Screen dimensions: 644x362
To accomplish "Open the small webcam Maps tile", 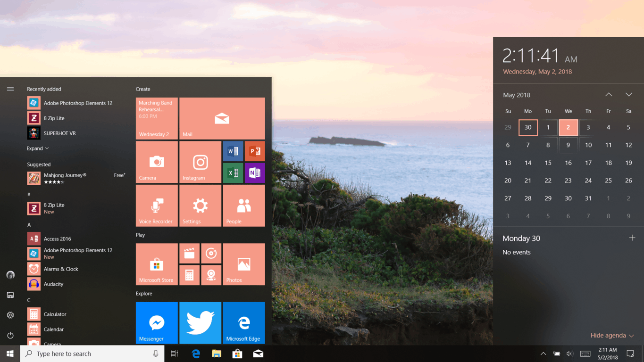I will (211, 275).
